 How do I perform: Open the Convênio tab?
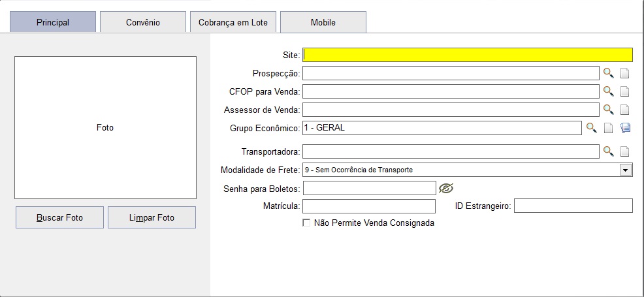click(x=143, y=22)
